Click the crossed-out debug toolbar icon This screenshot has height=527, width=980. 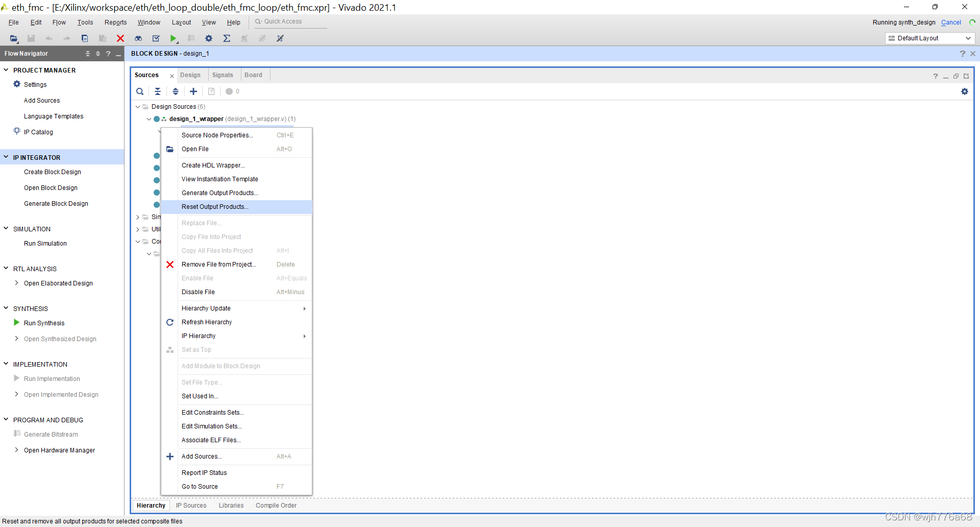pos(280,38)
